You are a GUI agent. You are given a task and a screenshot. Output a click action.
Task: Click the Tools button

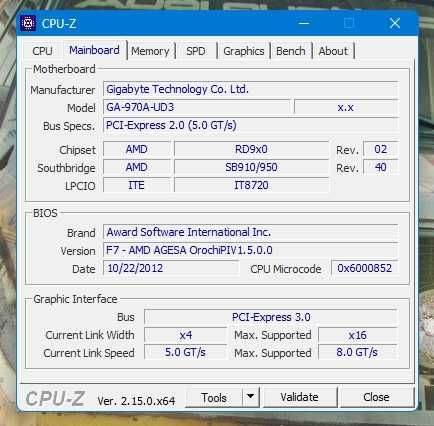pos(214,397)
